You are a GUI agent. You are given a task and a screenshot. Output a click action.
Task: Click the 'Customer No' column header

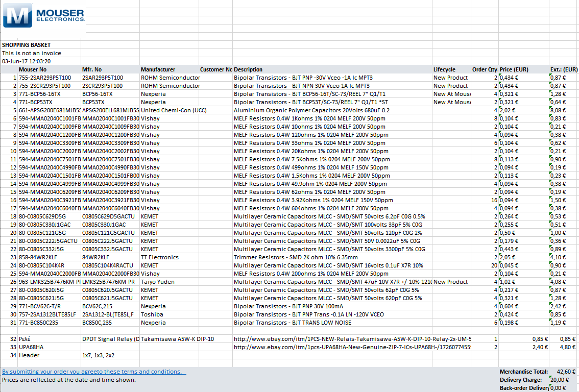(x=216, y=69)
